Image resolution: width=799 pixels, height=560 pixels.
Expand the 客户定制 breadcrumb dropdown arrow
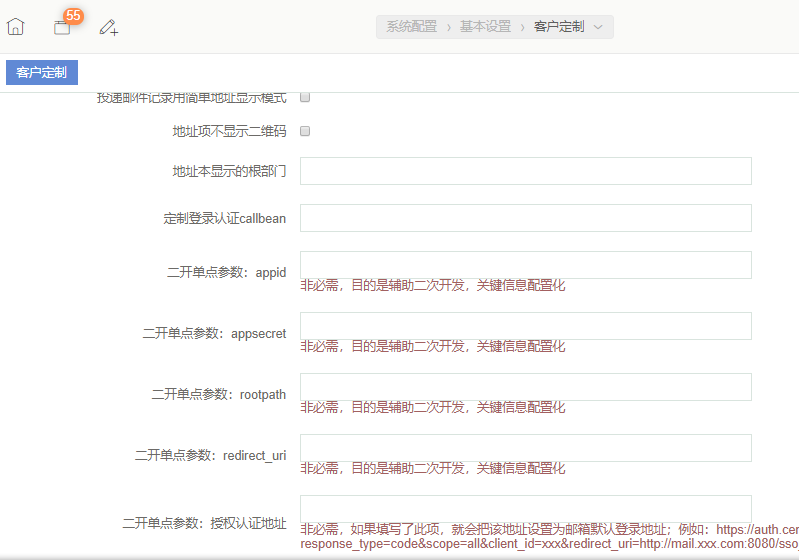598,27
